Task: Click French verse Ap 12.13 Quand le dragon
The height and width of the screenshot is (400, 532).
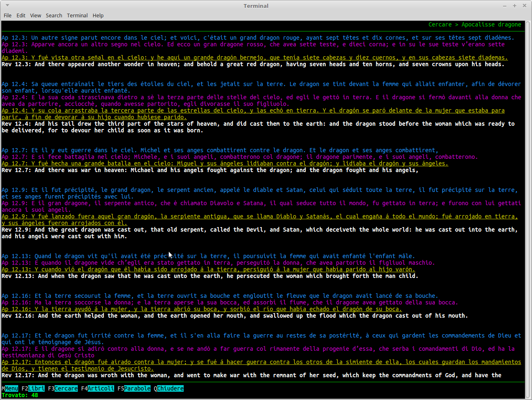Action: pos(208,256)
